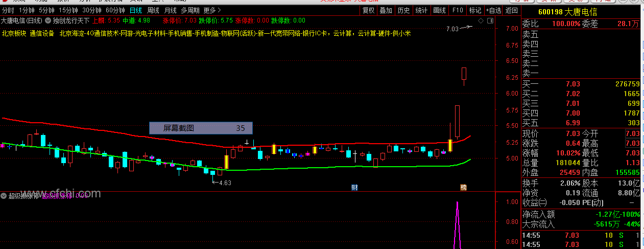Click the 中道 4.98 indicator value
This screenshot has height=249, width=644.
[137, 20]
